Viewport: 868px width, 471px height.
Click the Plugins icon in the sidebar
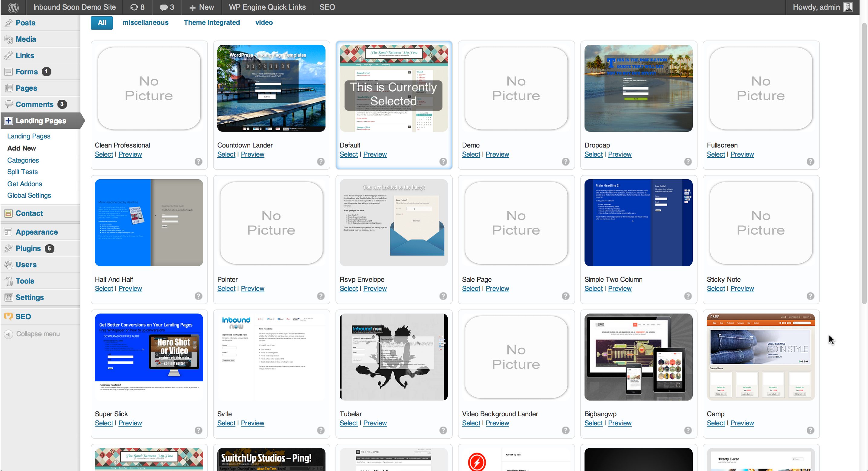click(8, 248)
